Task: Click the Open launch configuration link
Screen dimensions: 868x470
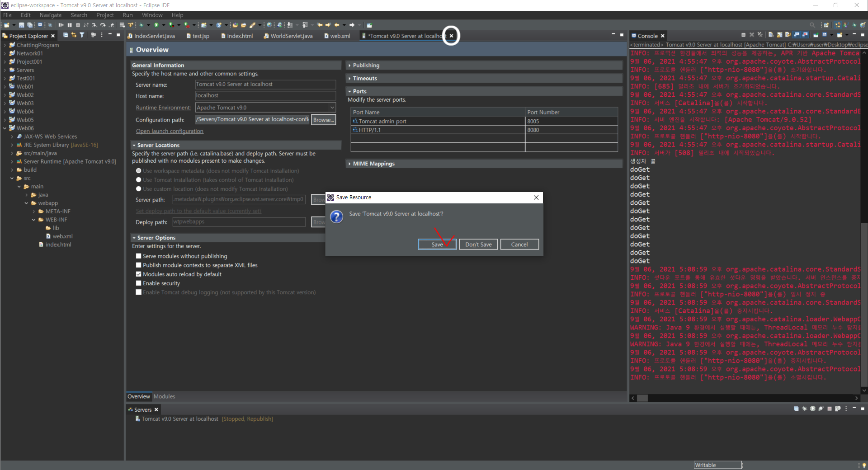Action: click(170, 131)
